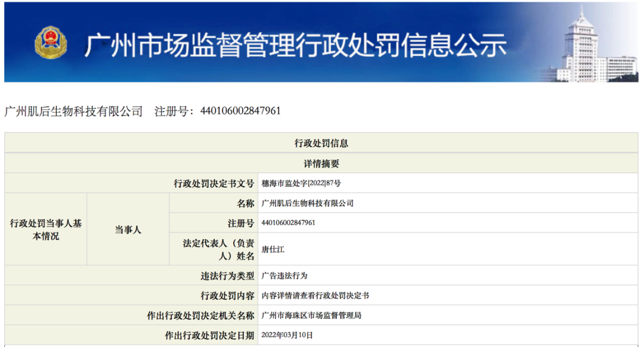The height and width of the screenshot is (347, 644).
Task: Click document number 穗海市监处字[2022]87号
Action: [x=301, y=184]
